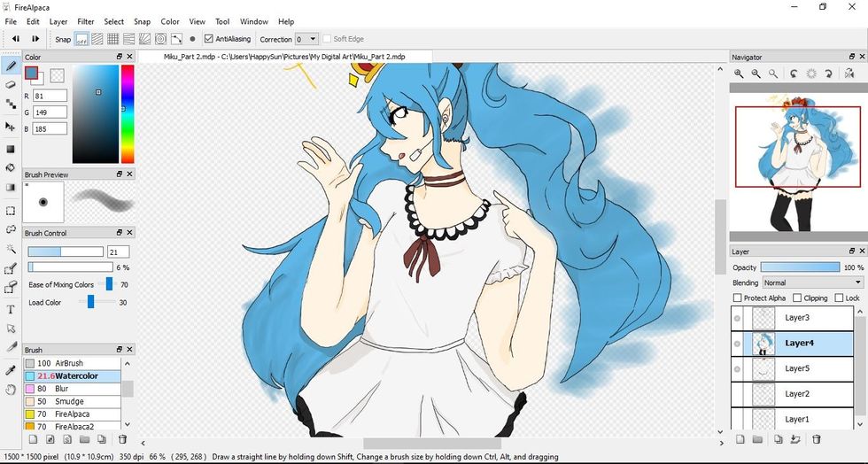Click the layer folder icon
This screenshot has height=464, width=868.
click(x=757, y=439)
